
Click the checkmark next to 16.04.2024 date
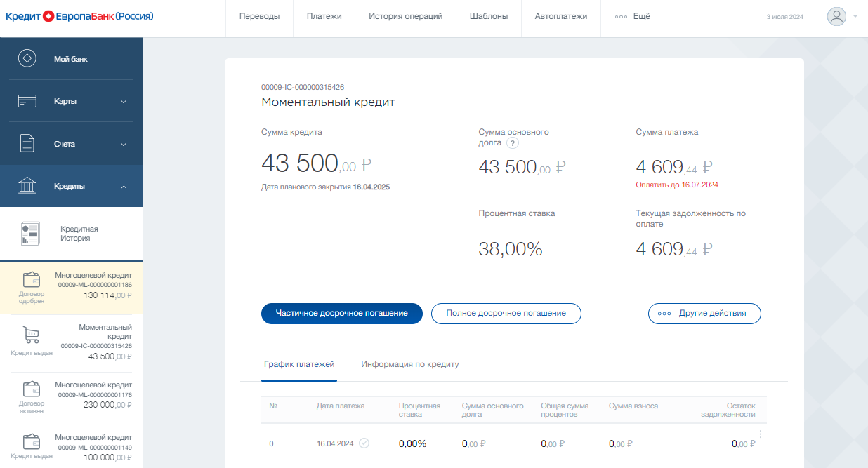(364, 443)
